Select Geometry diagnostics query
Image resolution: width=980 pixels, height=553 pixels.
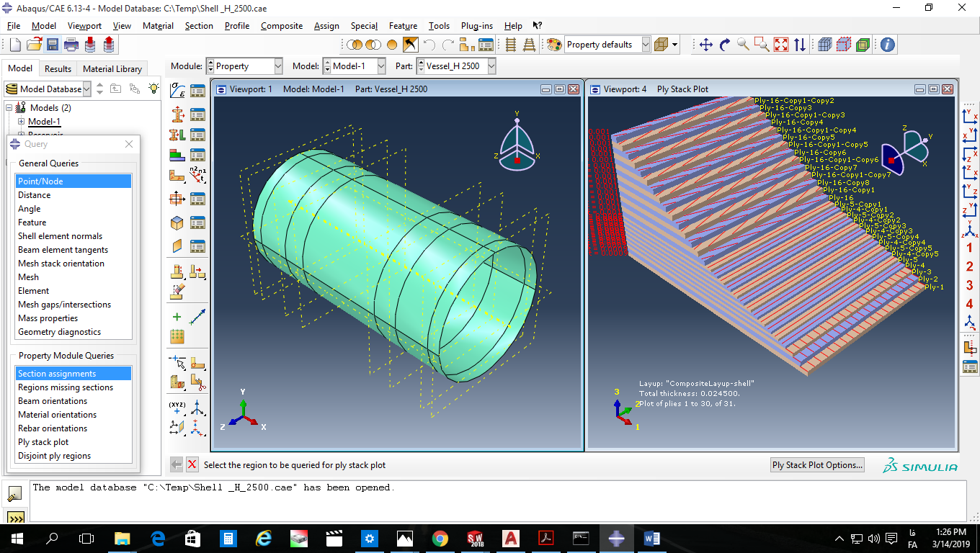coord(73,332)
